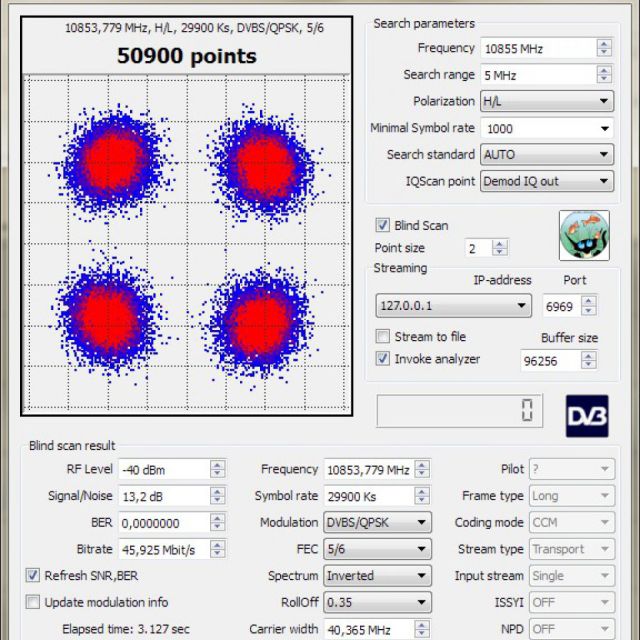Viewport: 640px width, 640px height.
Task: Click the Port spinner arrows
Action: (x=589, y=306)
